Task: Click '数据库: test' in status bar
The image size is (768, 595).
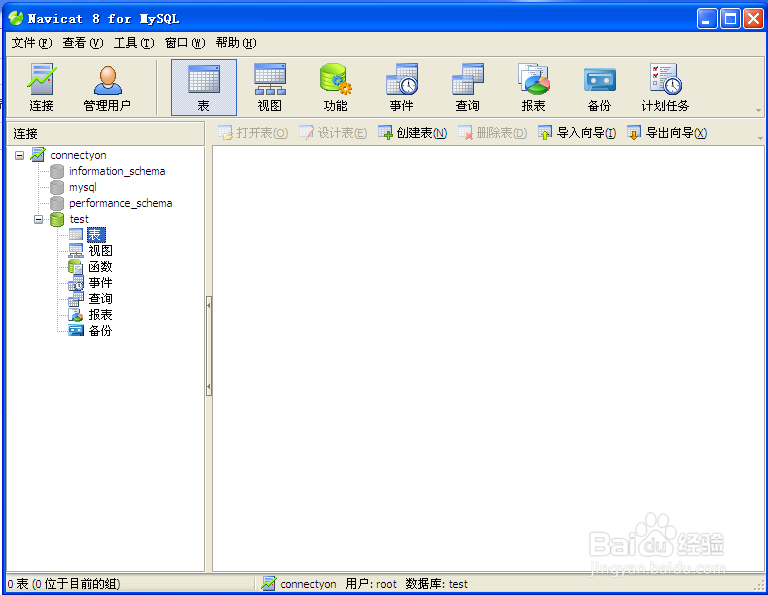Action: pos(436,584)
